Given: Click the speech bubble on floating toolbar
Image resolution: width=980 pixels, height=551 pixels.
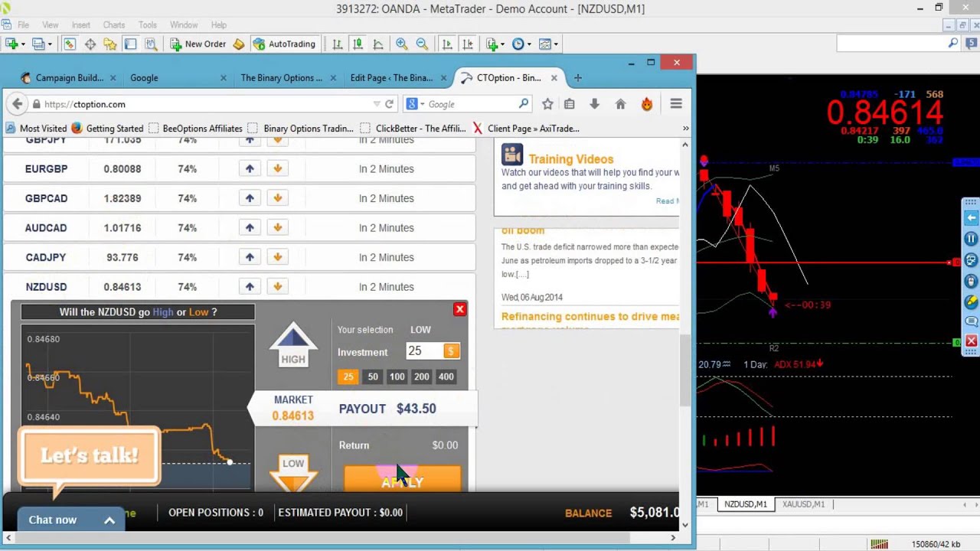Looking at the screenshot, I should tap(971, 321).
